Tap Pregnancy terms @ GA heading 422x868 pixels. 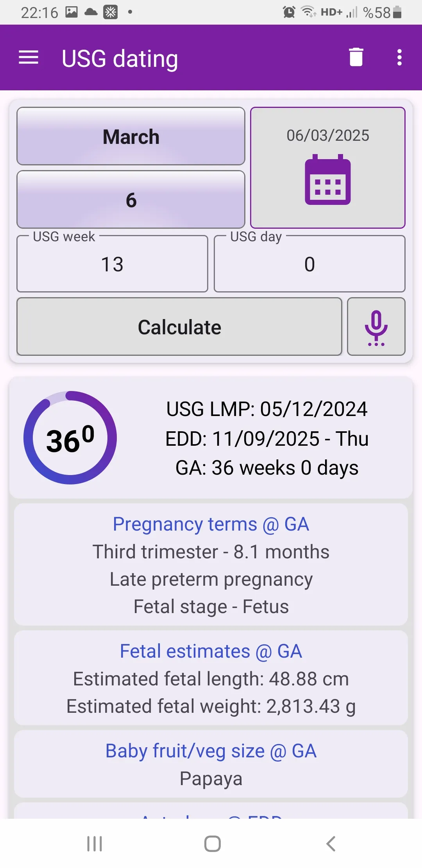211,524
